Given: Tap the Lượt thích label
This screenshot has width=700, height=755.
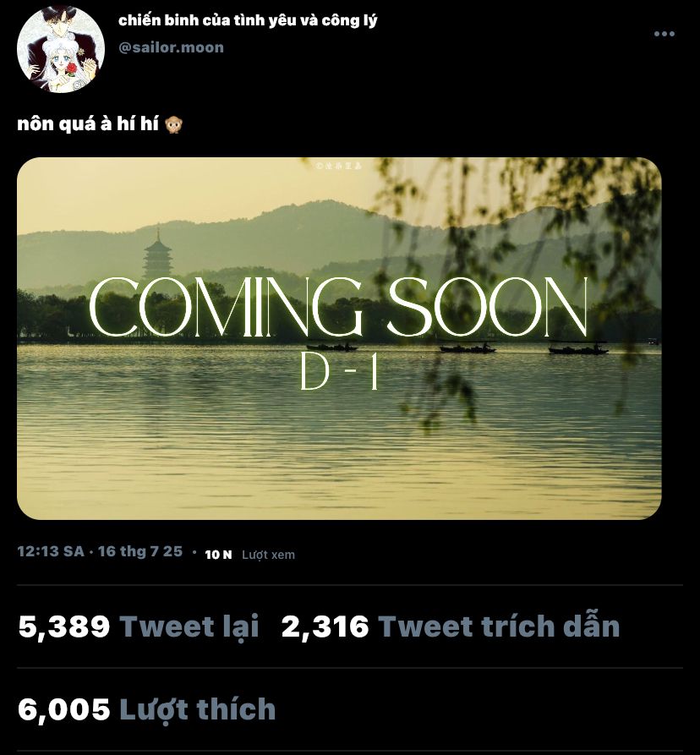Looking at the screenshot, I should coord(197,710).
